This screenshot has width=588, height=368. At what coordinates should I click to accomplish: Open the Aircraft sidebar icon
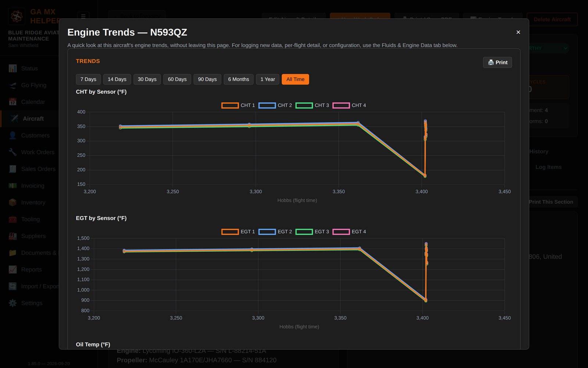pos(14,118)
